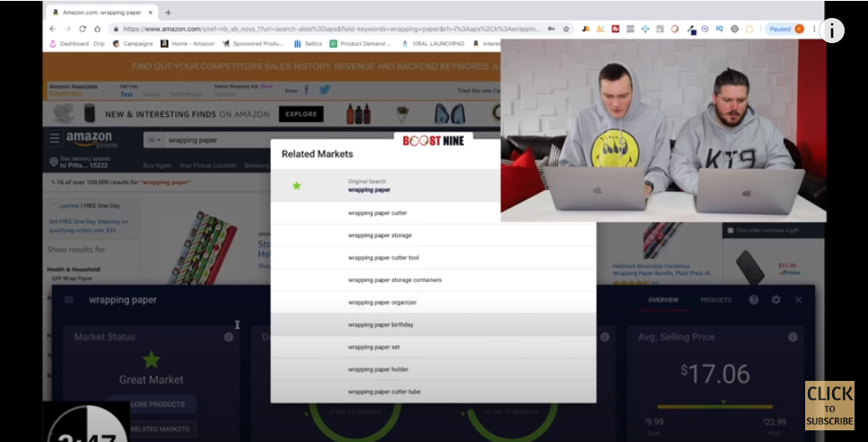Click the 'Paused' profile button

785,29
